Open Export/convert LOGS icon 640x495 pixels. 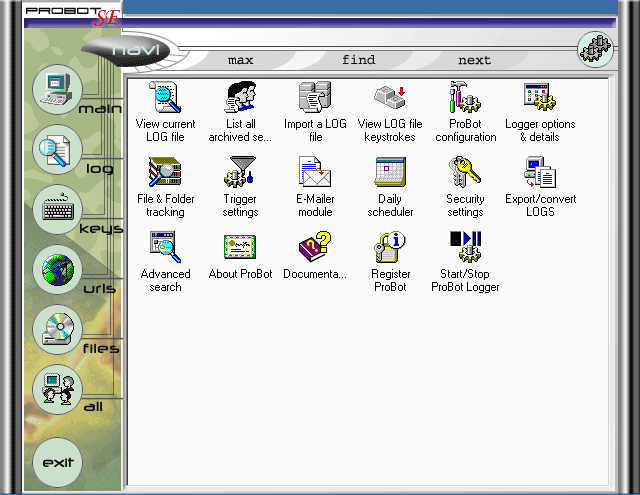pyautogui.click(x=540, y=172)
